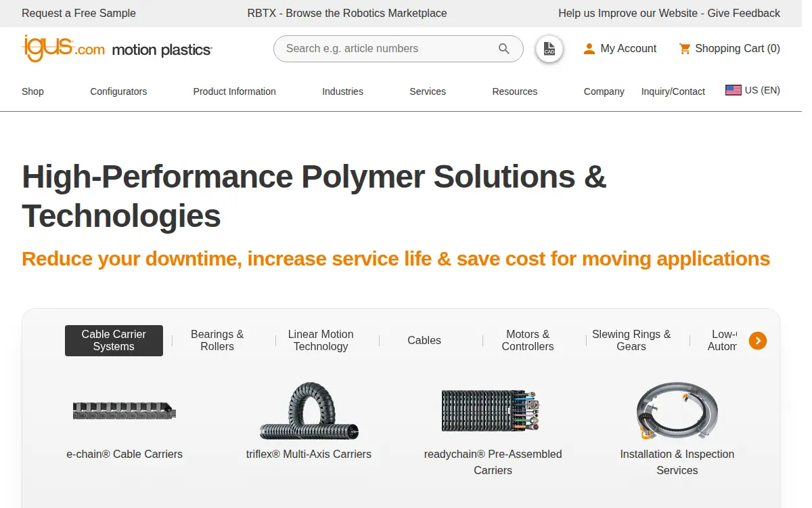Open the Industries menu
812x508 pixels.
tap(342, 91)
